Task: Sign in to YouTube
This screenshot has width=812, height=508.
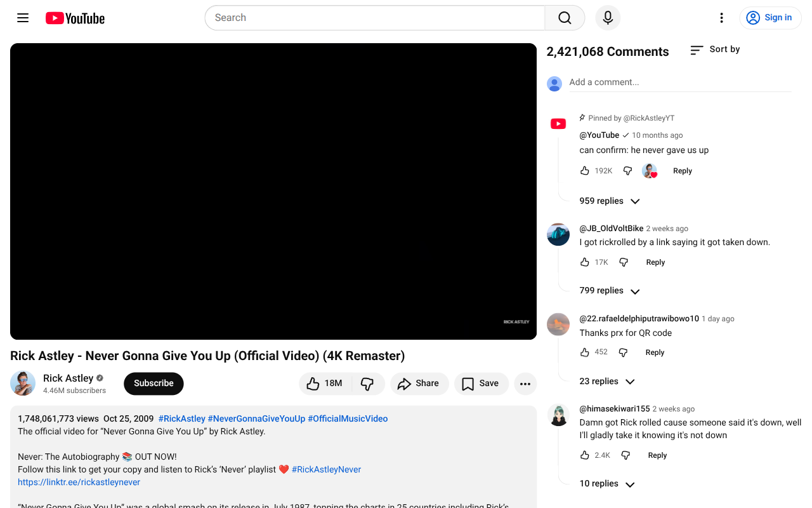Action: (x=770, y=18)
